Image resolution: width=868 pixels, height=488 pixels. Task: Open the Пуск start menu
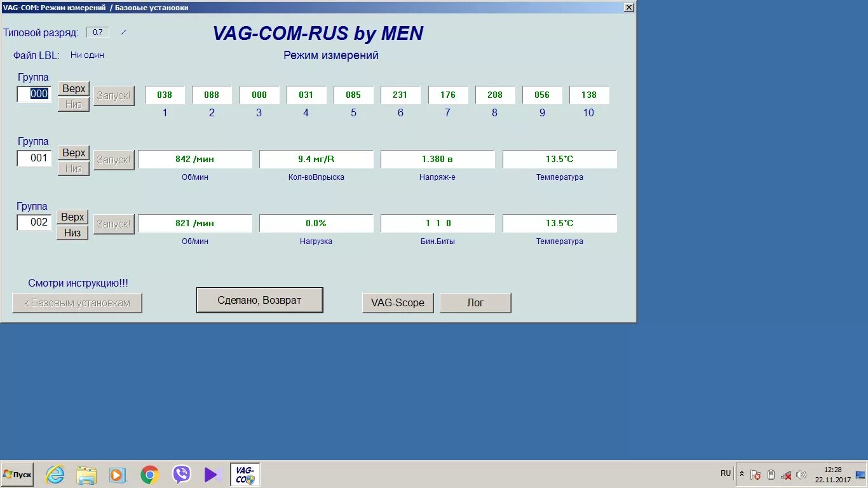pos(17,475)
